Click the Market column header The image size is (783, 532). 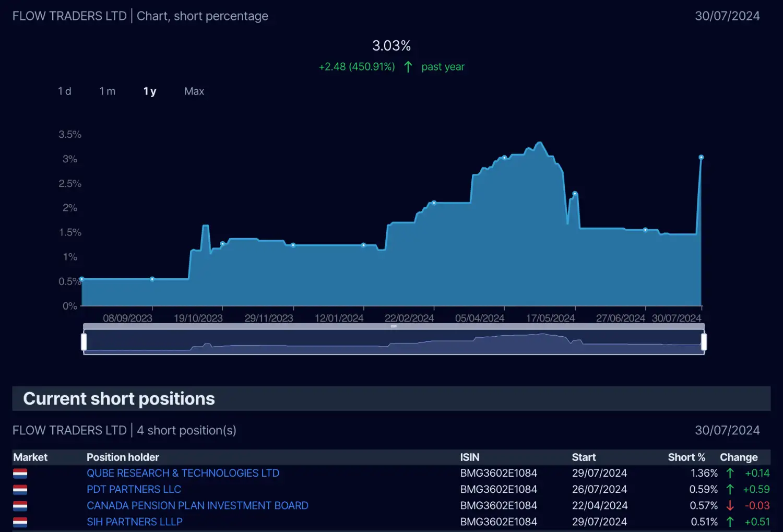coord(30,457)
